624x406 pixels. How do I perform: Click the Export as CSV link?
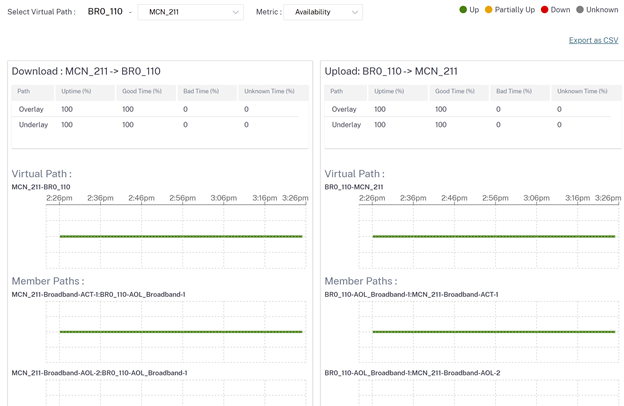coord(593,40)
